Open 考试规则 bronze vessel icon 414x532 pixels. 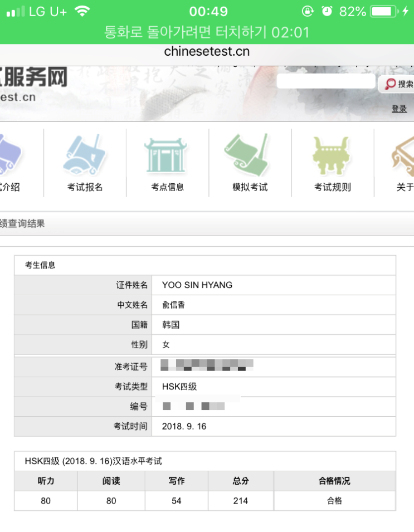point(330,156)
